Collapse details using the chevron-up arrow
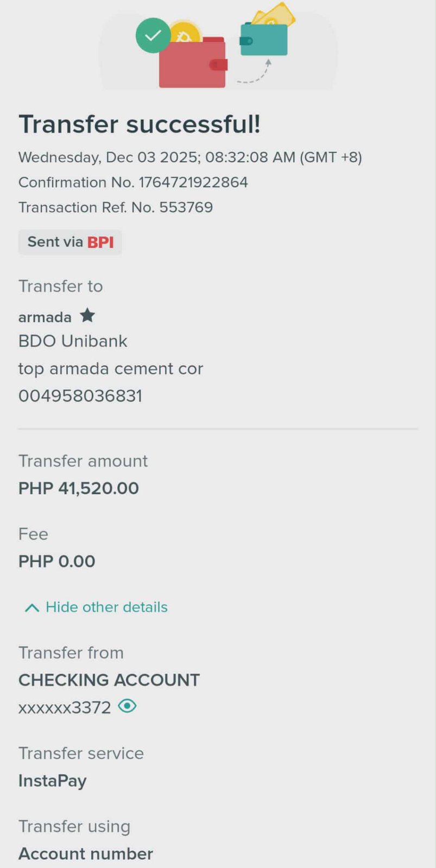 click(x=32, y=608)
